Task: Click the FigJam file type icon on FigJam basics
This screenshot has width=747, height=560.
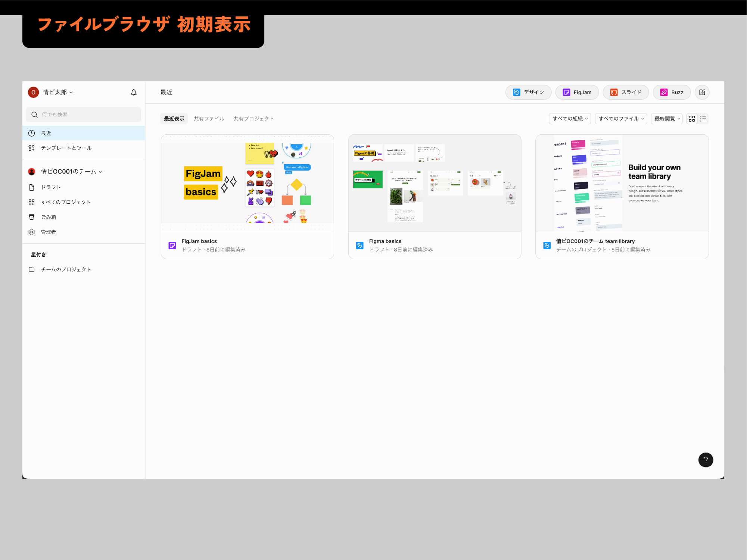Action: point(172,245)
